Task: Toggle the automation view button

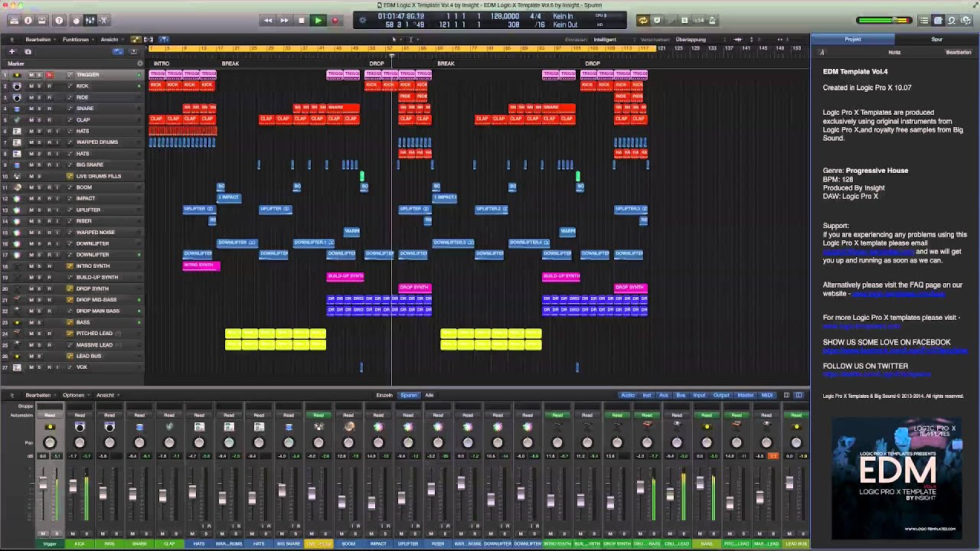Action: click(x=136, y=39)
